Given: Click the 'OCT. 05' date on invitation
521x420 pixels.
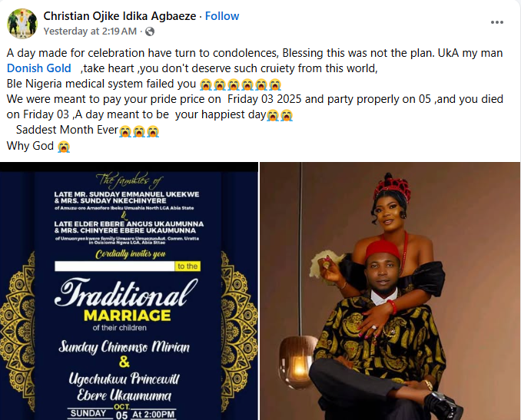Looking at the screenshot, I should [121, 412].
